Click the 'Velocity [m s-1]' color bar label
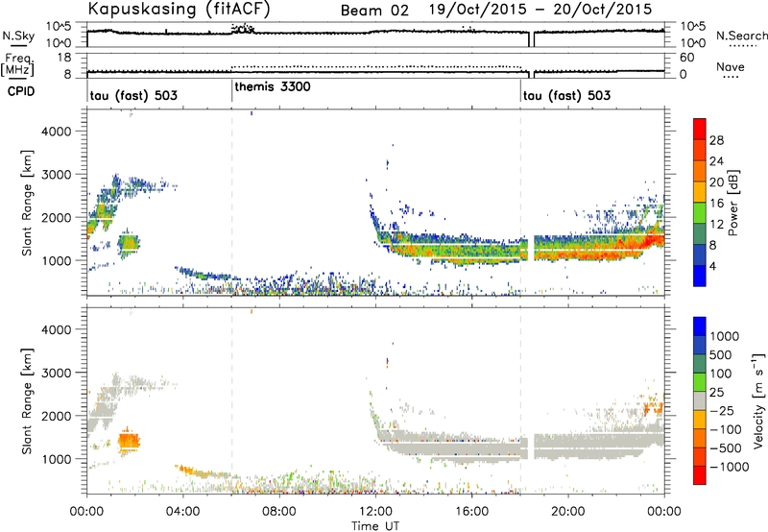This screenshot has height=532, width=768. pos(758,400)
